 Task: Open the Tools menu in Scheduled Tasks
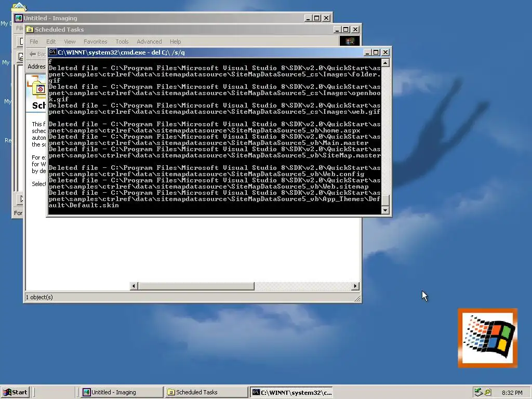click(x=122, y=42)
